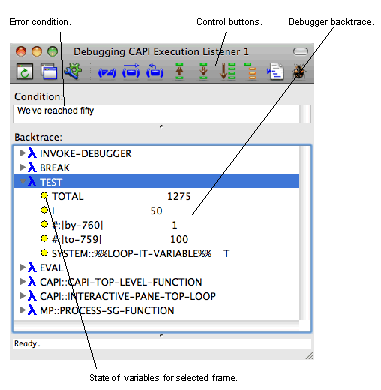This screenshot has width=381, height=390.
Task: Select the variable named I
Action: pyautogui.click(x=53, y=210)
